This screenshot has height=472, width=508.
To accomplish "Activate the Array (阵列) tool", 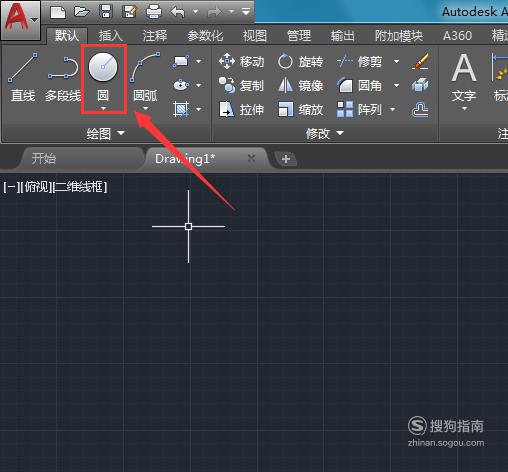I will 359,109.
